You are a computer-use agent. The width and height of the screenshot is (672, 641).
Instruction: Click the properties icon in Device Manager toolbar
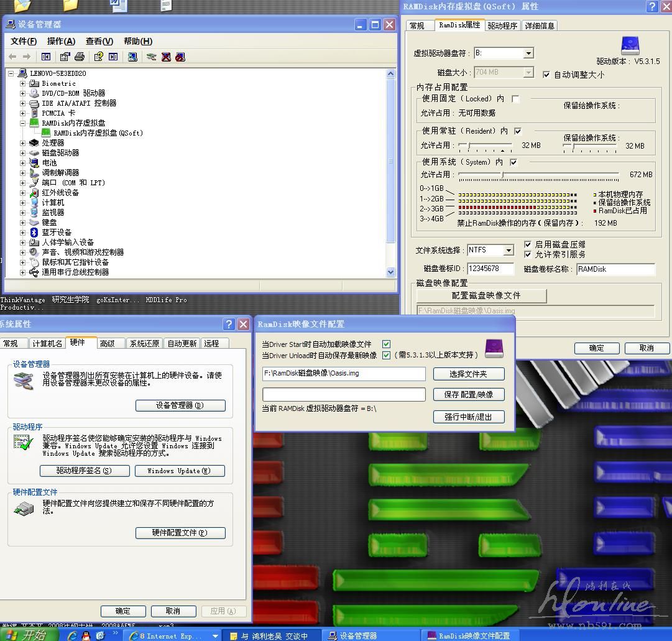[65, 57]
